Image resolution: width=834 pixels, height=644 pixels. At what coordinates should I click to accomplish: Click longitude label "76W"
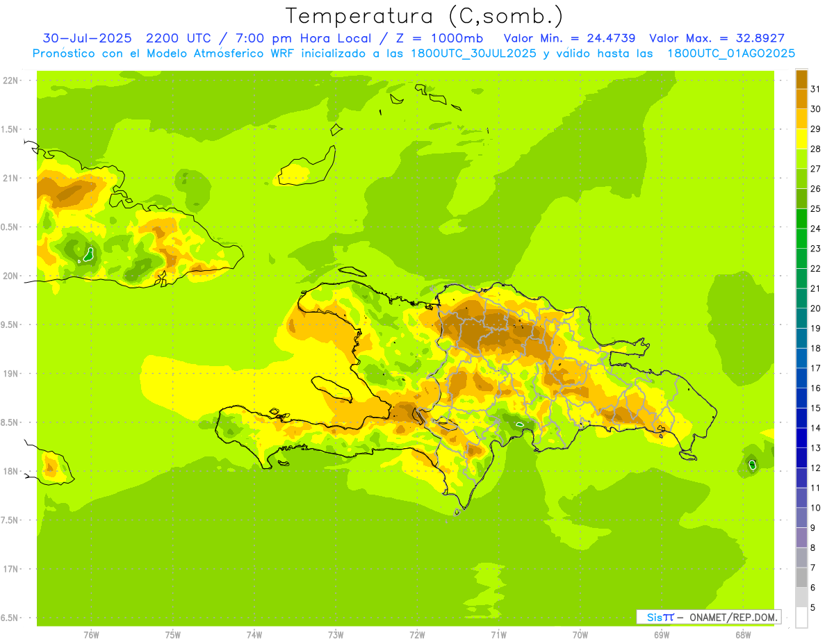pos(91,634)
